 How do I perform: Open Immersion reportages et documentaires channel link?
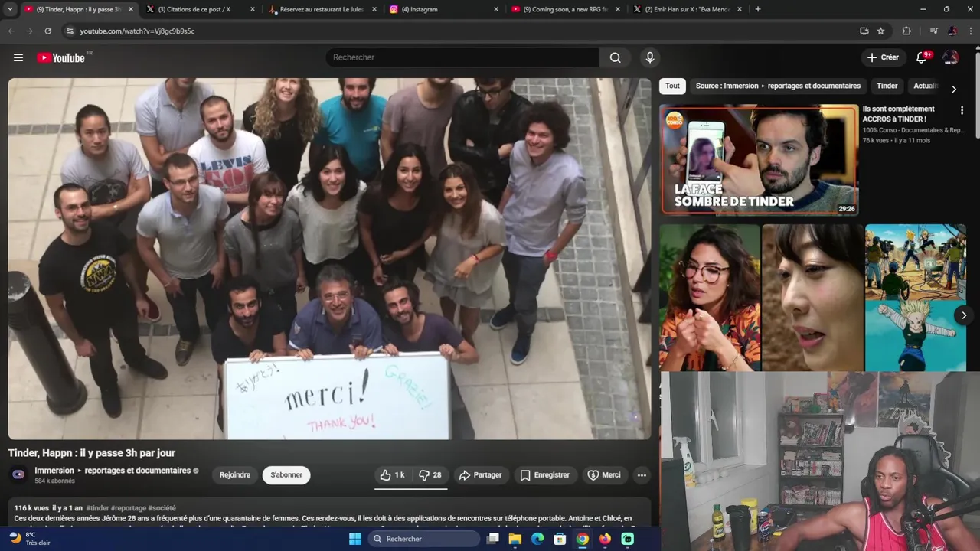pos(113,471)
